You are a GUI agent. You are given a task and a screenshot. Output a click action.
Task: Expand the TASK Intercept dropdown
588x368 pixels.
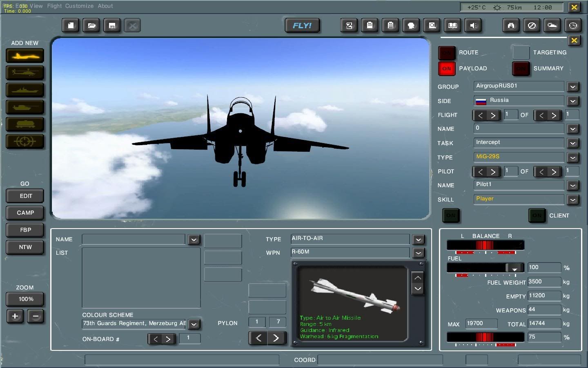(x=572, y=143)
